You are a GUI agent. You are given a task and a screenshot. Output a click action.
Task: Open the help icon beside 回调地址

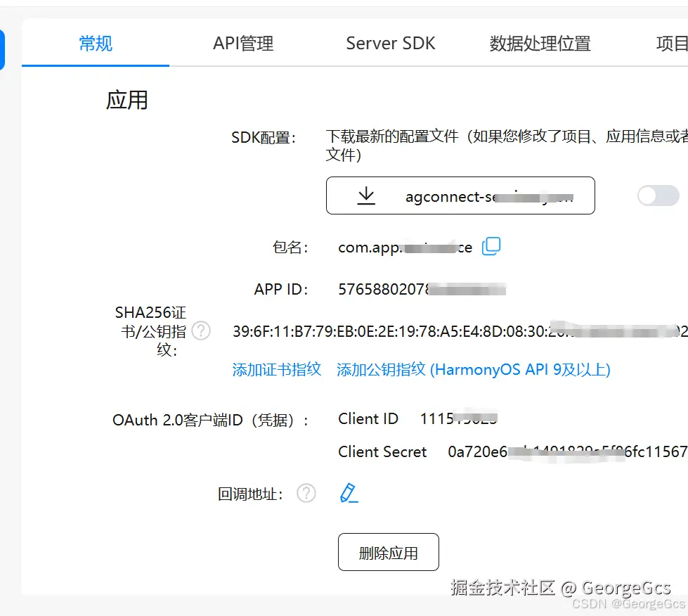[306, 493]
